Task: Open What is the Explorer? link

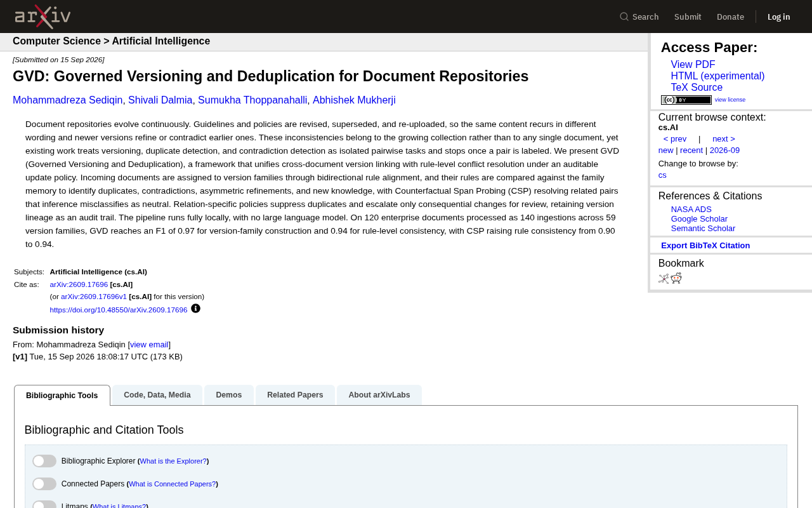Action: (x=173, y=461)
